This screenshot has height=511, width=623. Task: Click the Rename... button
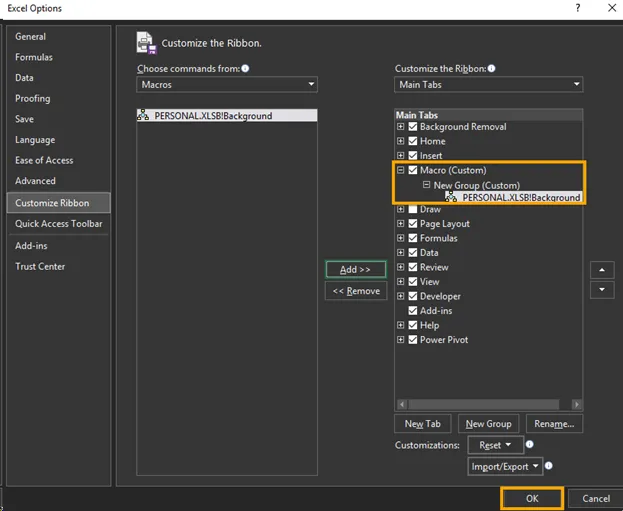click(554, 424)
